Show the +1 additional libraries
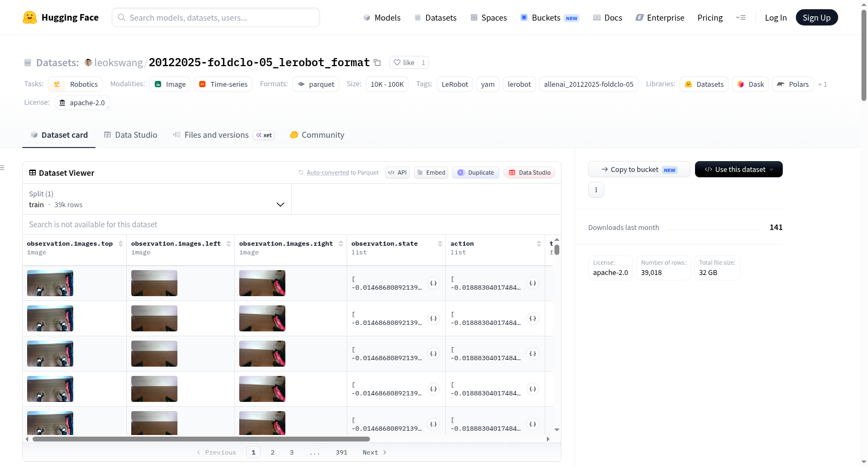This screenshot has width=868, height=467. (822, 84)
